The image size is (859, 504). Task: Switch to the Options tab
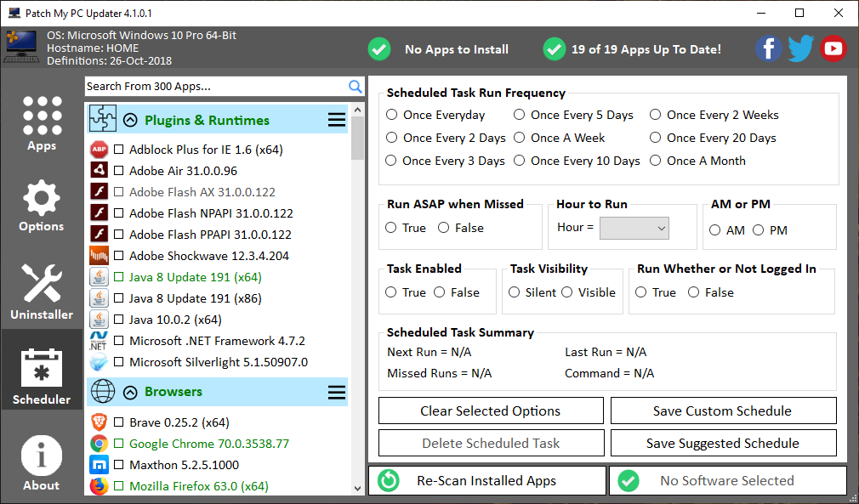[42, 205]
